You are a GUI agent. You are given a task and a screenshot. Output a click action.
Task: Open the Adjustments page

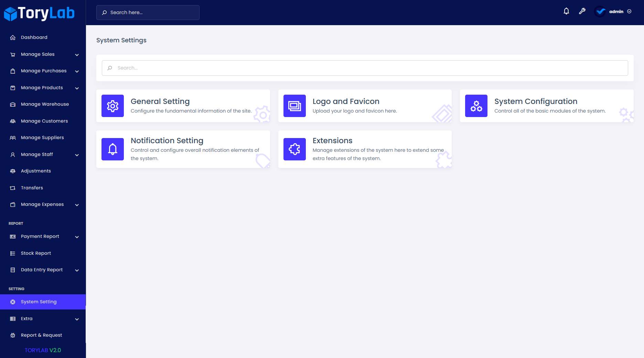click(x=36, y=171)
